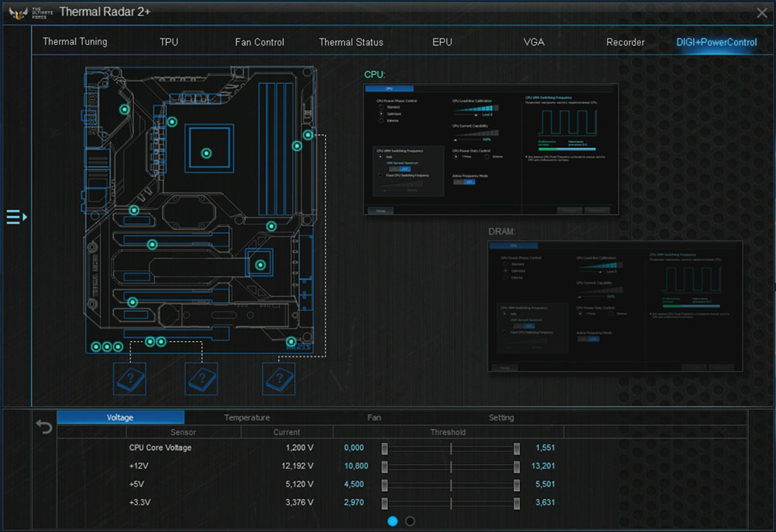Image resolution: width=776 pixels, height=532 pixels.
Task: Open the Fan monitoring tab
Action: (374, 417)
